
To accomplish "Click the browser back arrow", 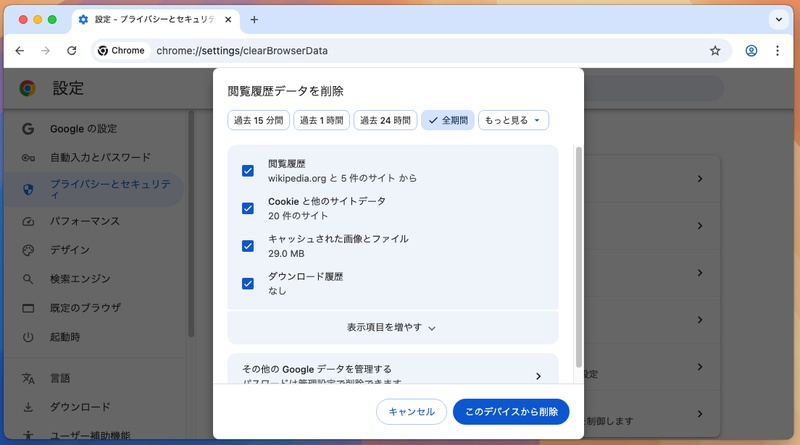I will coord(19,51).
